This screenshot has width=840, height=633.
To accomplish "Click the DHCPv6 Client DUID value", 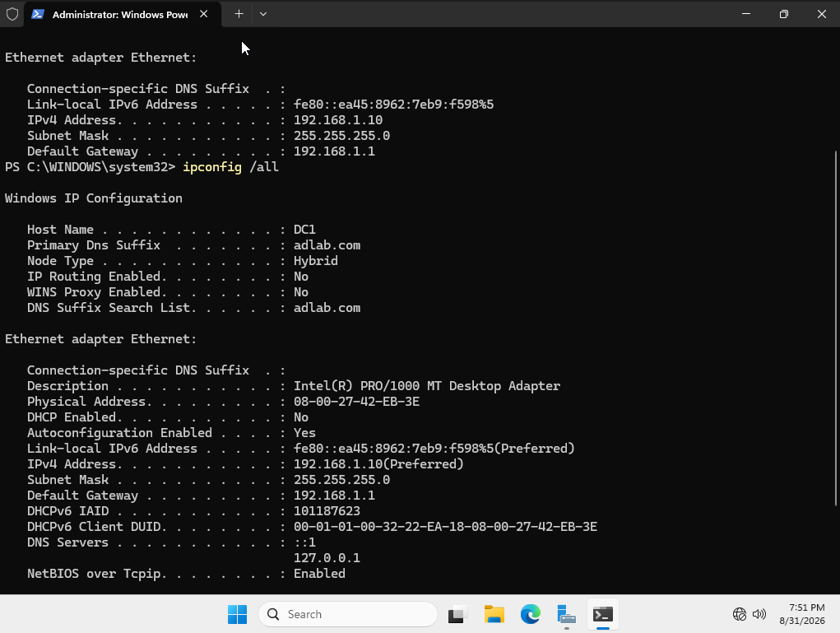I will pos(445,527).
